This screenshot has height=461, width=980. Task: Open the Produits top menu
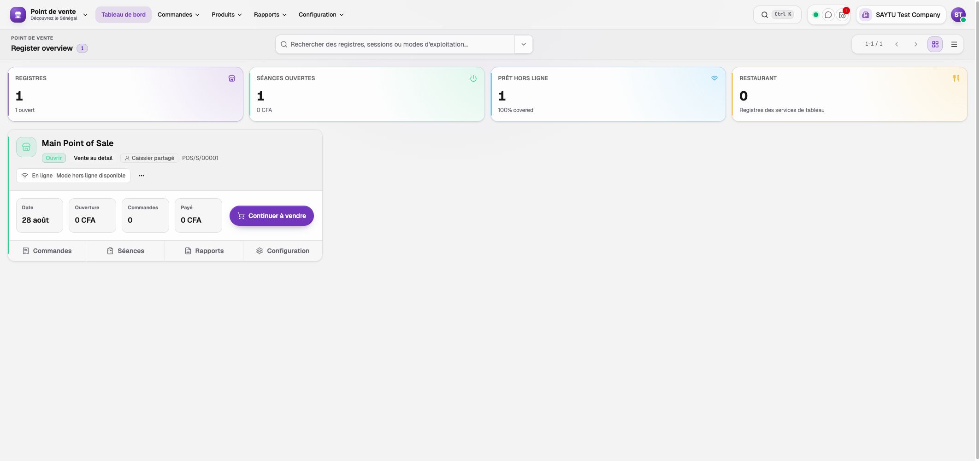click(226, 15)
